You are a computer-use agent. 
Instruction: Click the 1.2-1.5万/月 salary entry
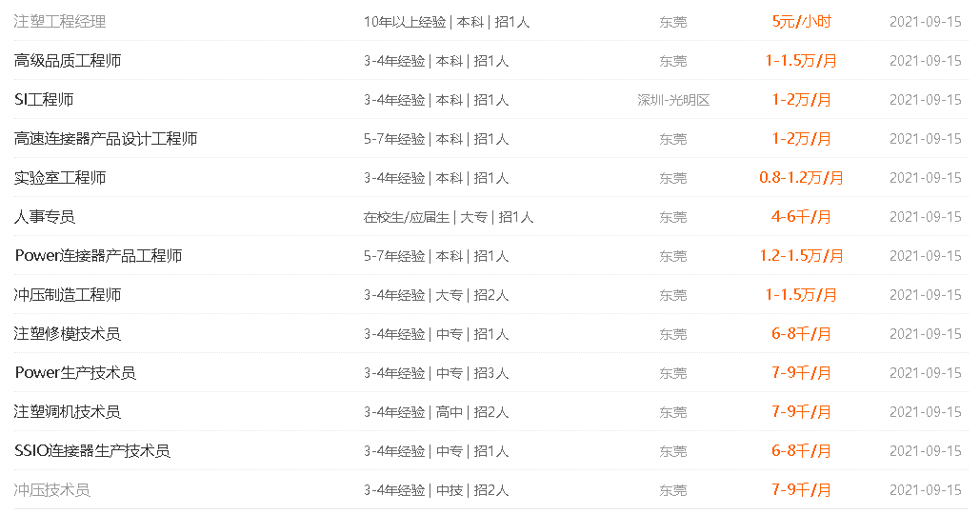[801, 256]
